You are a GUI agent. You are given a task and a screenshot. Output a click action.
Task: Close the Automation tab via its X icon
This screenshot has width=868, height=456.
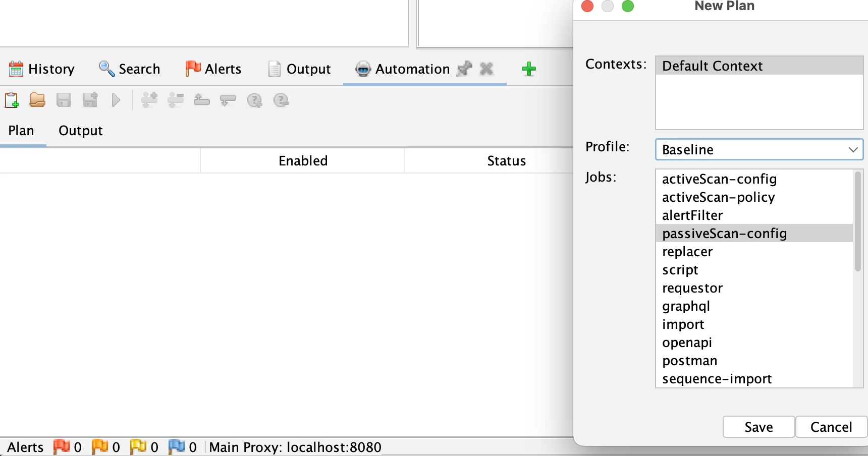tap(486, 69)
